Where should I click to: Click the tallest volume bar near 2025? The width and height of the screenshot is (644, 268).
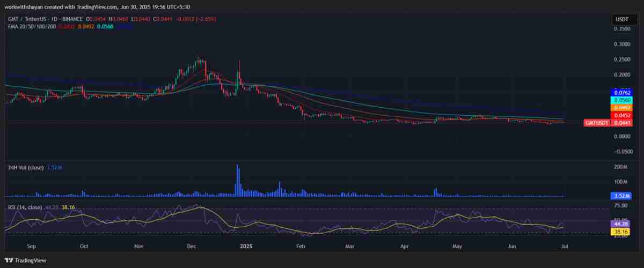click(x=237, y=180)
